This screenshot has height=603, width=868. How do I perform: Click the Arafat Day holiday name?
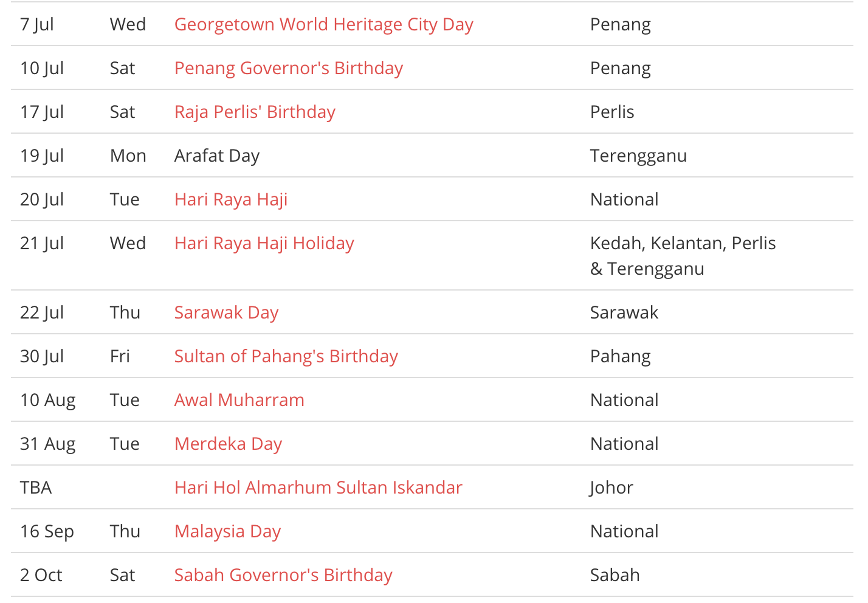coord(217,156)
